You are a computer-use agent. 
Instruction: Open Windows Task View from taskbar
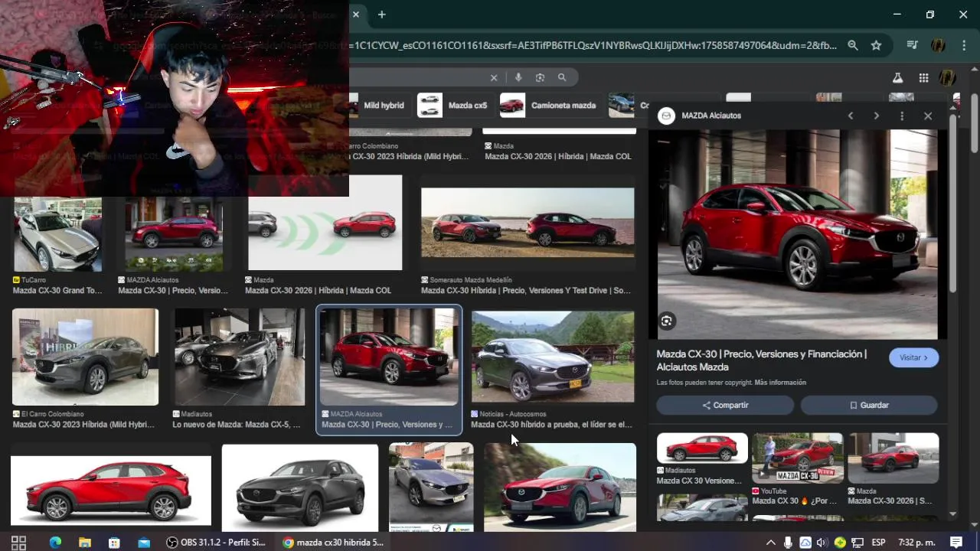(19, 543)
